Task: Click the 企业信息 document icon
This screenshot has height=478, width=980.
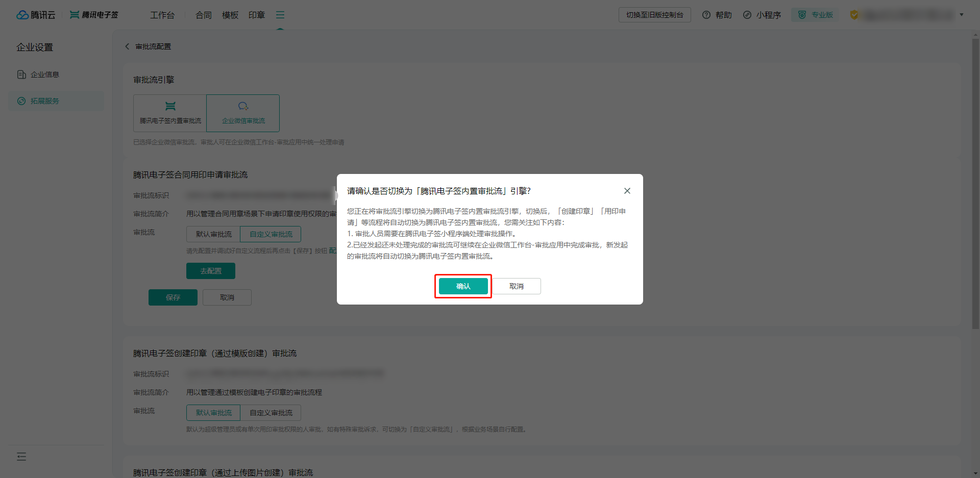Action: (x=21, y=74)
